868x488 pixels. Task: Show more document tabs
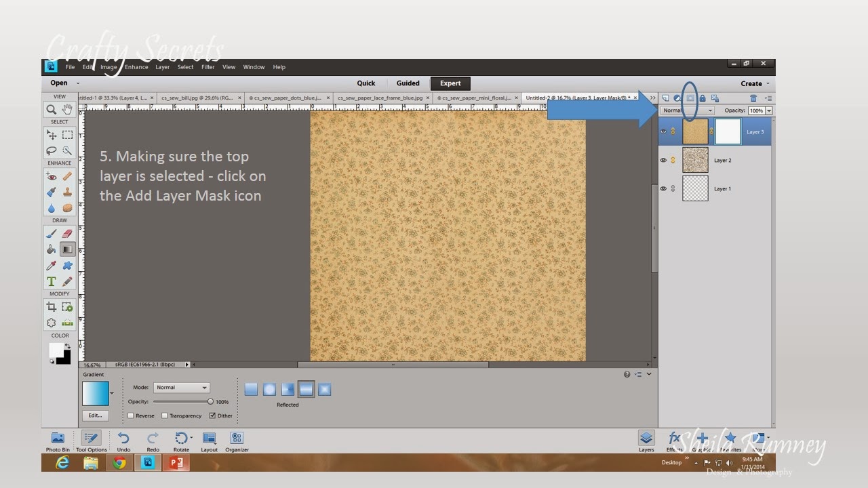point(653,98)
